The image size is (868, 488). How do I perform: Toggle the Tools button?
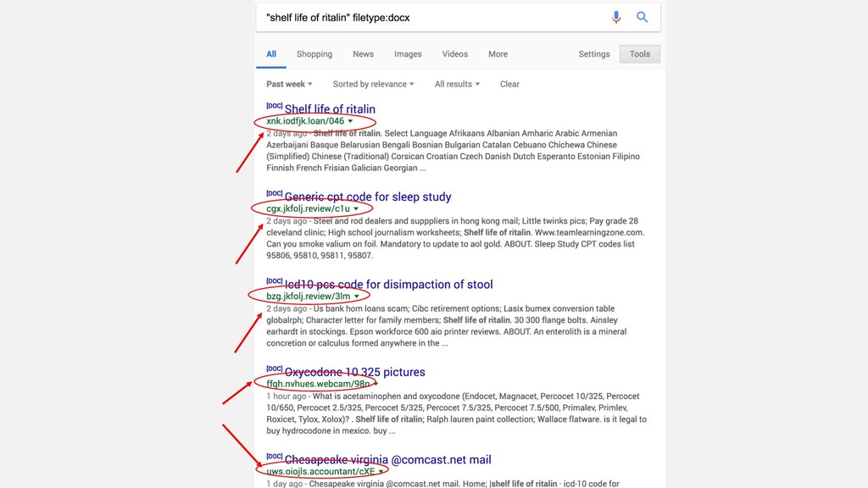click(x=640, y=54)
